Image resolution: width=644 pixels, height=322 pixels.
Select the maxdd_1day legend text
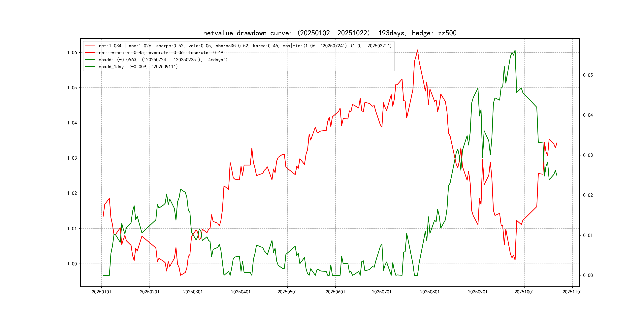(x=138, y=67)
